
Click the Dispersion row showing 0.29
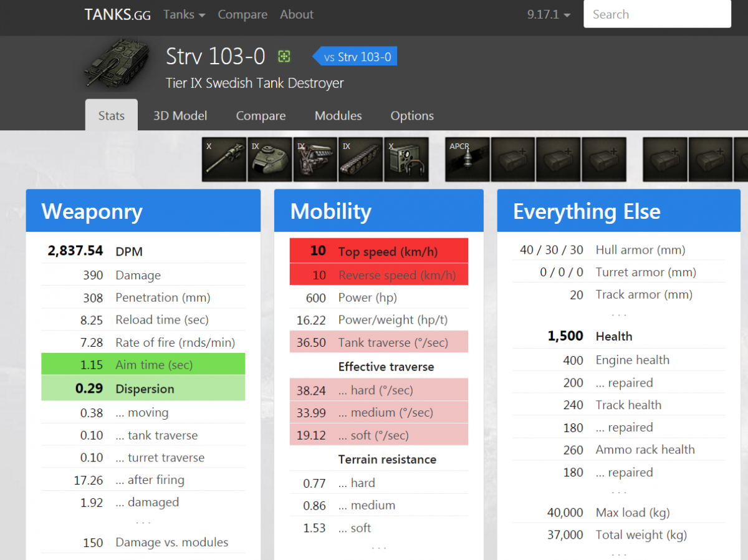[143, 389]
